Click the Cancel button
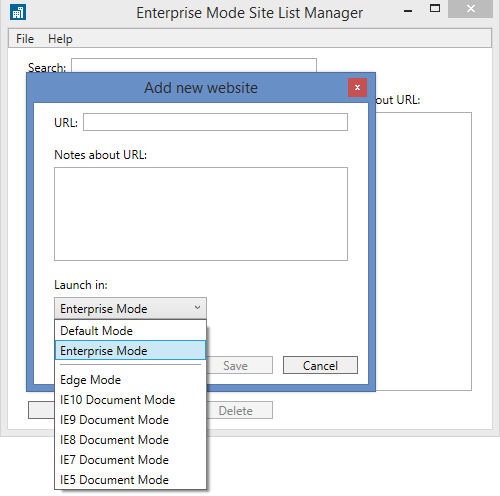Viewport: 500px width, 496px height. pyautogui.click(x=320, y=365)
